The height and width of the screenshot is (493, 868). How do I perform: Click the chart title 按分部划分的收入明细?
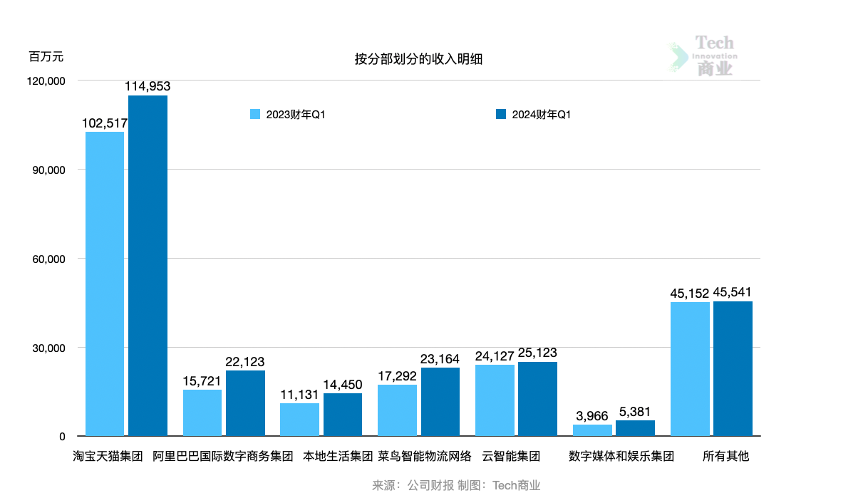pos(418,59)
